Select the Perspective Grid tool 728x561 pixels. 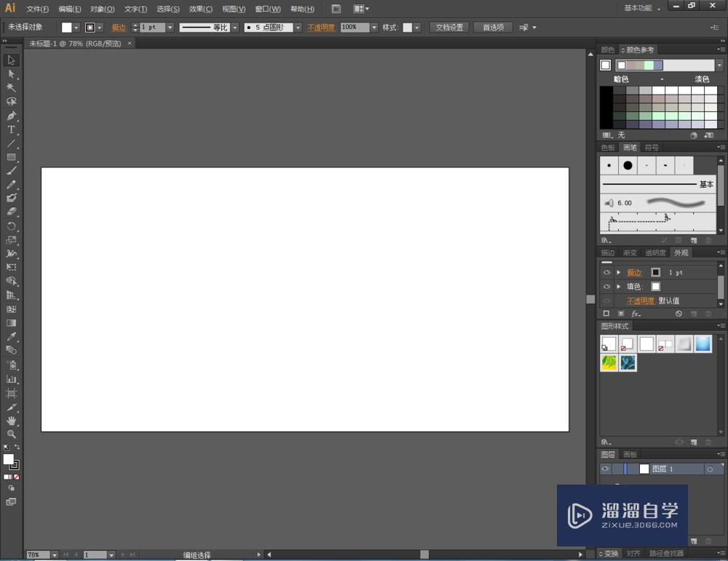11,295
